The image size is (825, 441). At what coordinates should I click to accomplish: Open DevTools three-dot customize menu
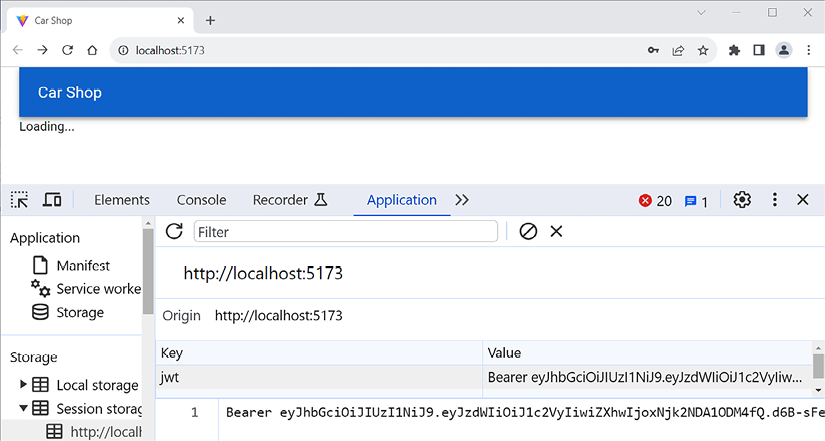tap(774, 200)
